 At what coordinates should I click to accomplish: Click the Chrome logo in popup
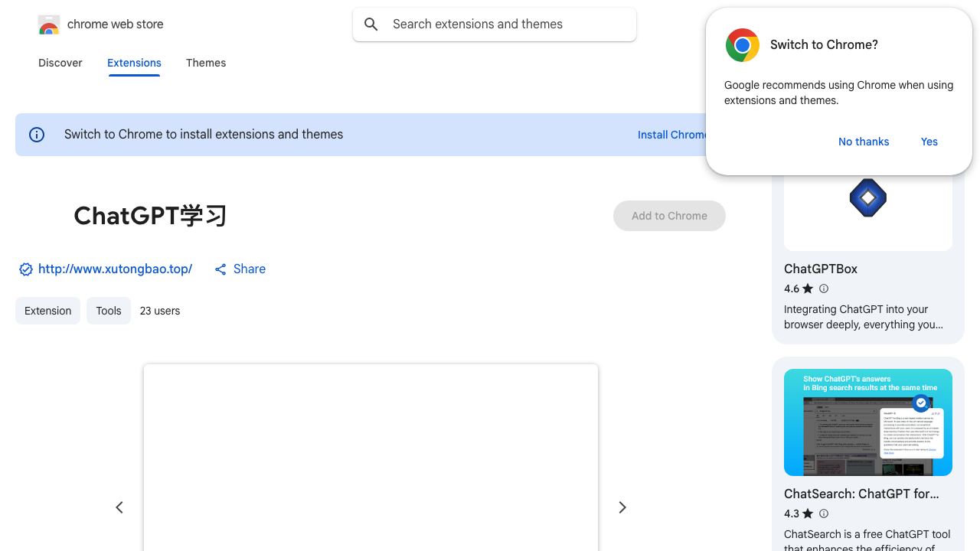click(742, 45)
